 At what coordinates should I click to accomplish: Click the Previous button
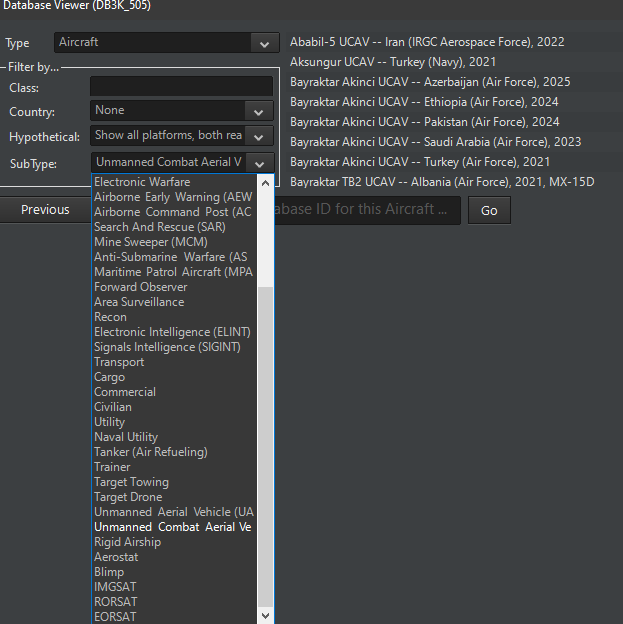click(45, 210)
